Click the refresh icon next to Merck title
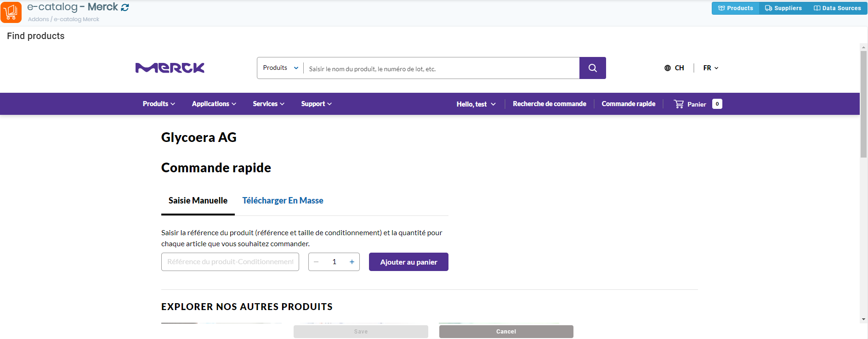 [125, 7]
